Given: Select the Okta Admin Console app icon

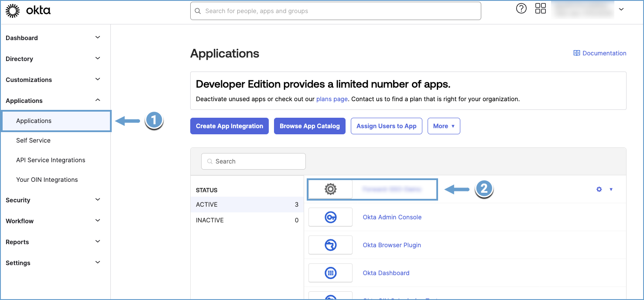Looking at the screenshot, I should 330,217.
